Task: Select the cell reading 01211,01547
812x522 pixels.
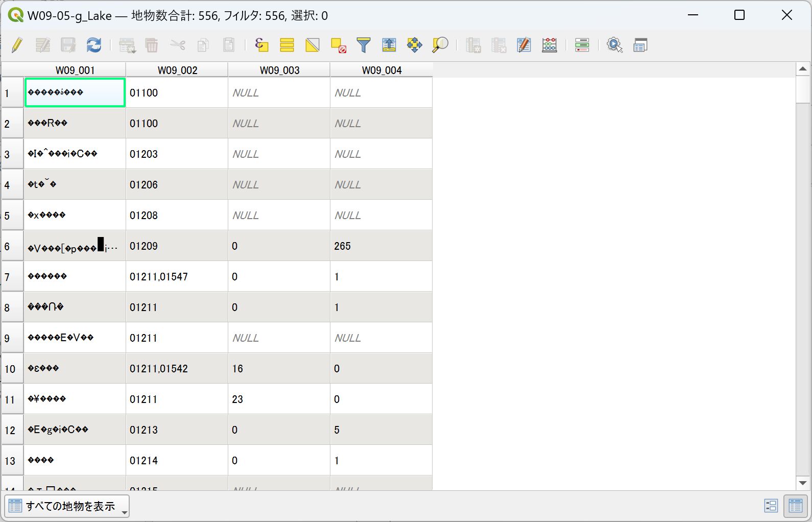Action: 177,276
